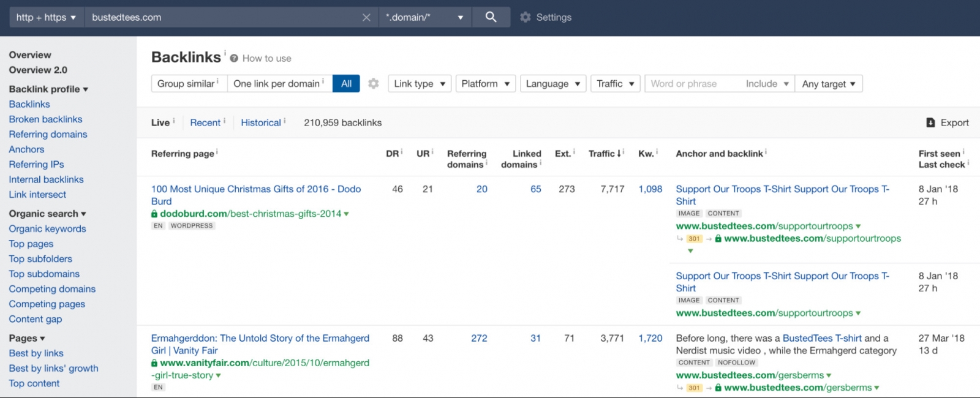
Task: Click the info icon next to Historical
Action: (x=284, y=121)
